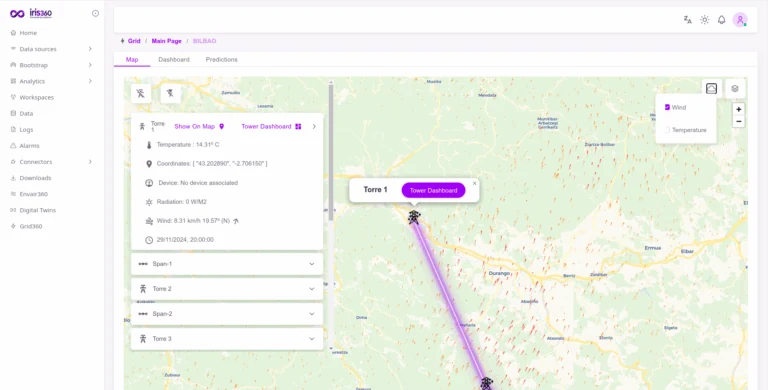Expand Bootstrap submenu
Image resolution: width=768 pixels, height=390 pixels.
coord(90,65)
